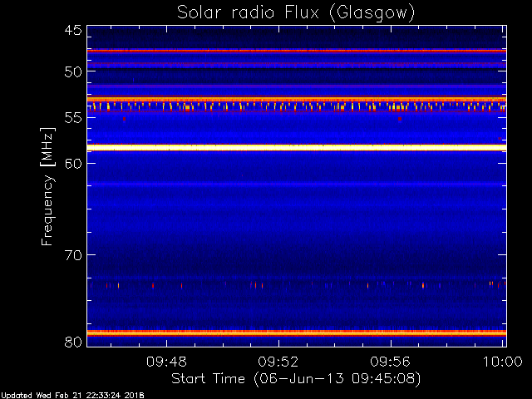
Task: Click the Frequency [MHz] vertical axis title
Action: 47,186
